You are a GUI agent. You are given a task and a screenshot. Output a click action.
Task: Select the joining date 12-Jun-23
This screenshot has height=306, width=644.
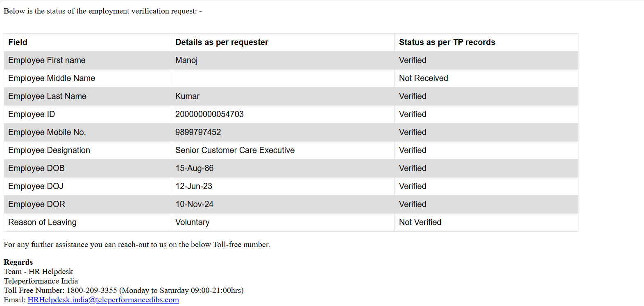(x=194, y=186)
